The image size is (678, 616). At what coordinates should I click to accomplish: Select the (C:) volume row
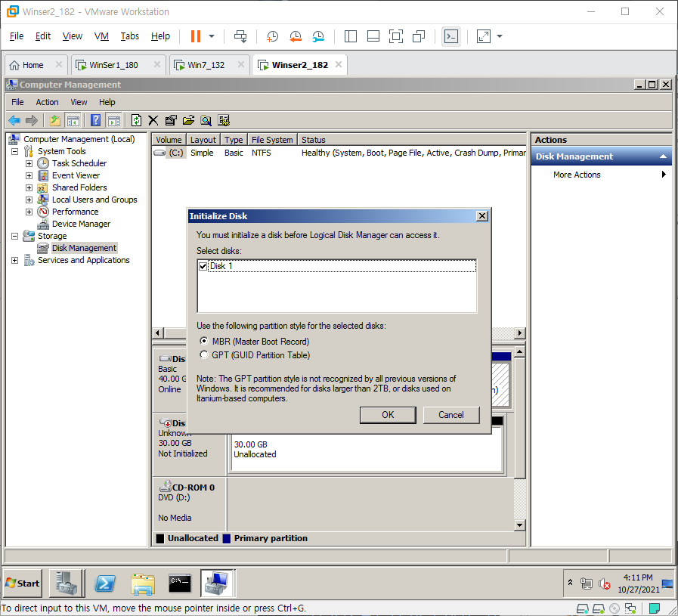[339, 153]
